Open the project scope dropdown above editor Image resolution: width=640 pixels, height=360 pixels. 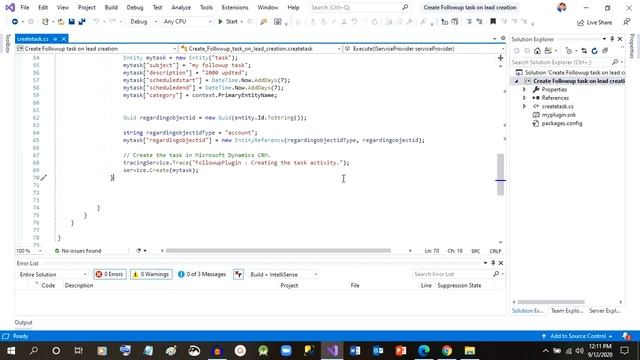(x=97, y=49)
